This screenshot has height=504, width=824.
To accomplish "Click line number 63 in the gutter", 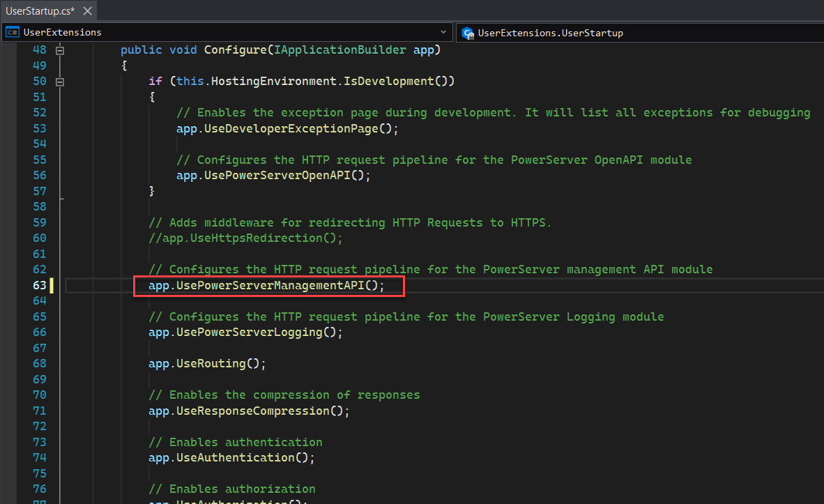I will (x=38, y=285).
